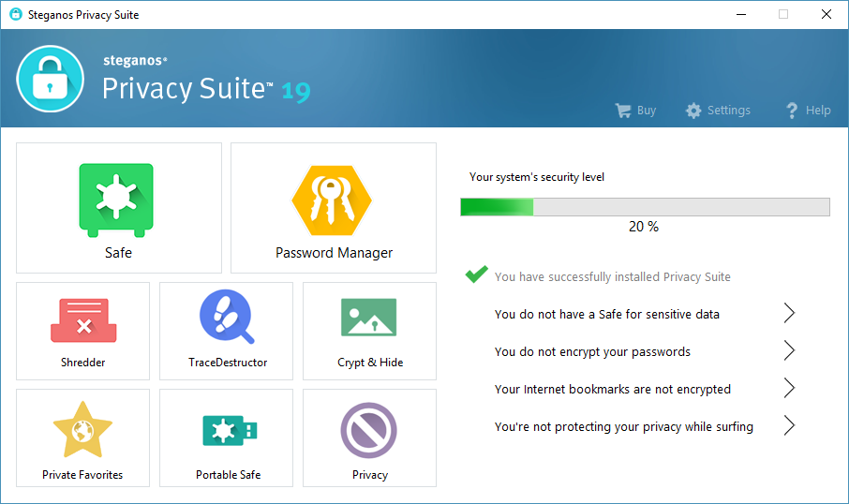Click the shopping cart Buy icon
Screen dimensions: 849x504
(x=623, y=111)
